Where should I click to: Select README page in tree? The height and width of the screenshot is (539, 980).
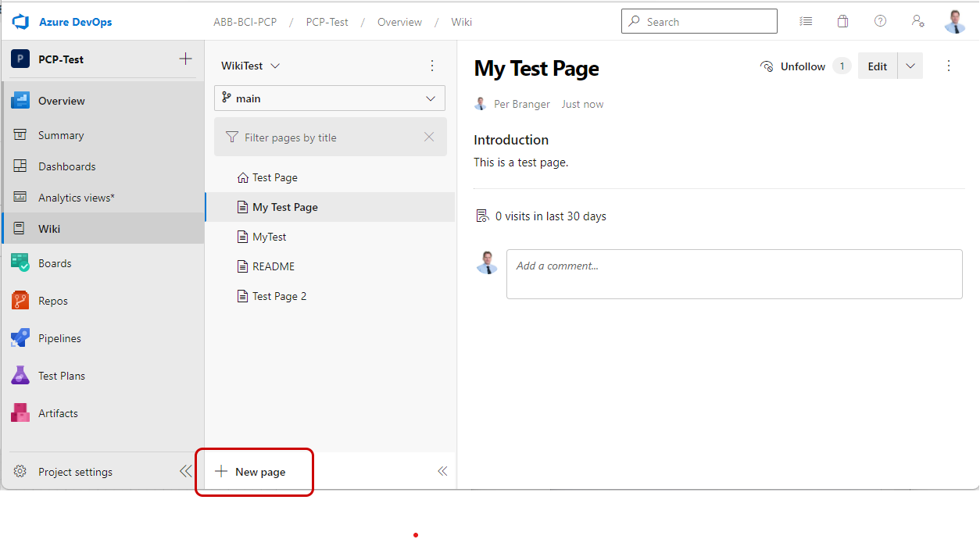pos(330,266)
